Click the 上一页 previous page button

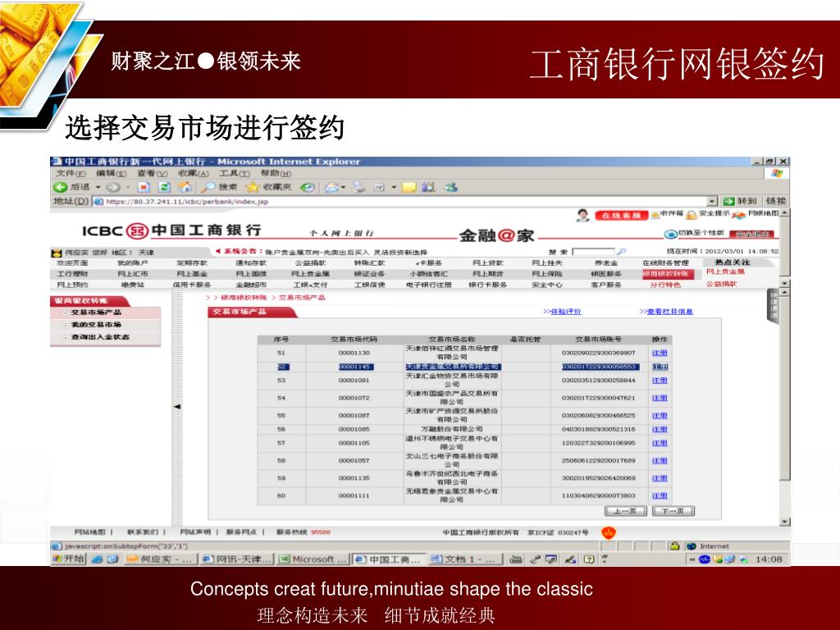pos(625,511)
